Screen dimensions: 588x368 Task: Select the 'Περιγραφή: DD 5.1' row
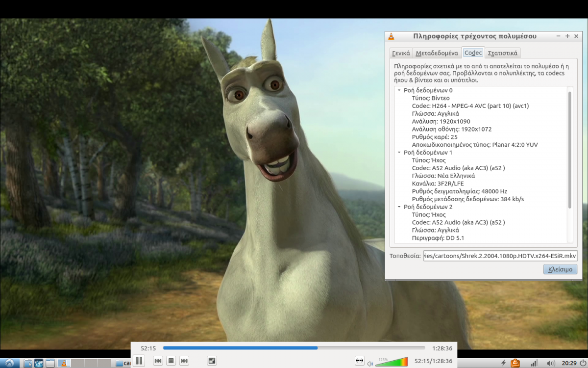[x=438, y=238]
